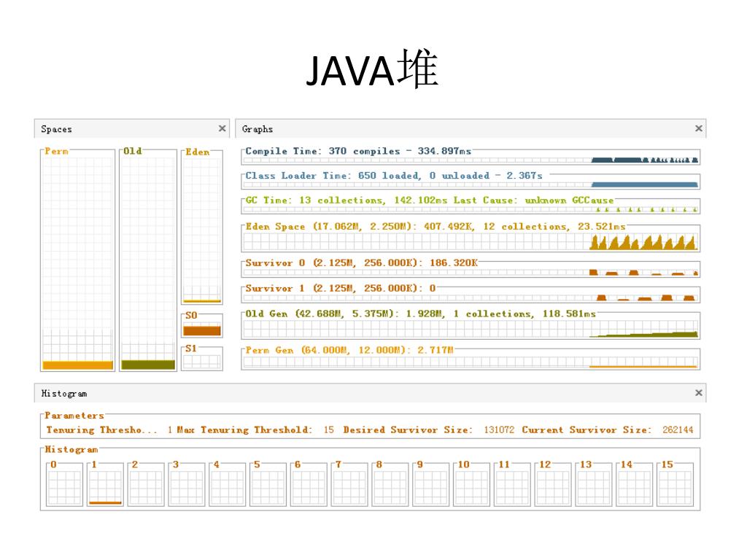
Task: Click the Compile Time graph
Action: [x=471, y=157]
